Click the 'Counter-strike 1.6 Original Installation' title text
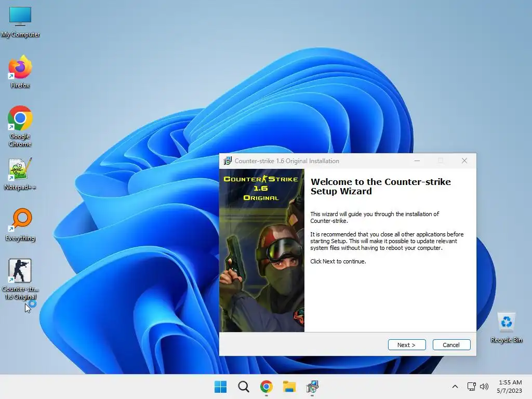Screen dimensions: 532x399 (287, 161)
